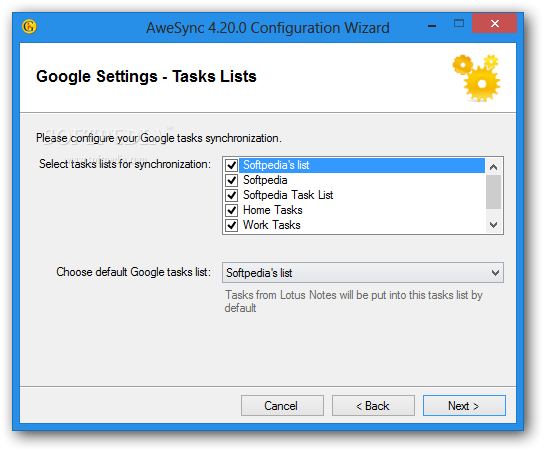Toggle the Home Tasks checkbox
This screenshot has height=451, width=544.
pos(231,210)
